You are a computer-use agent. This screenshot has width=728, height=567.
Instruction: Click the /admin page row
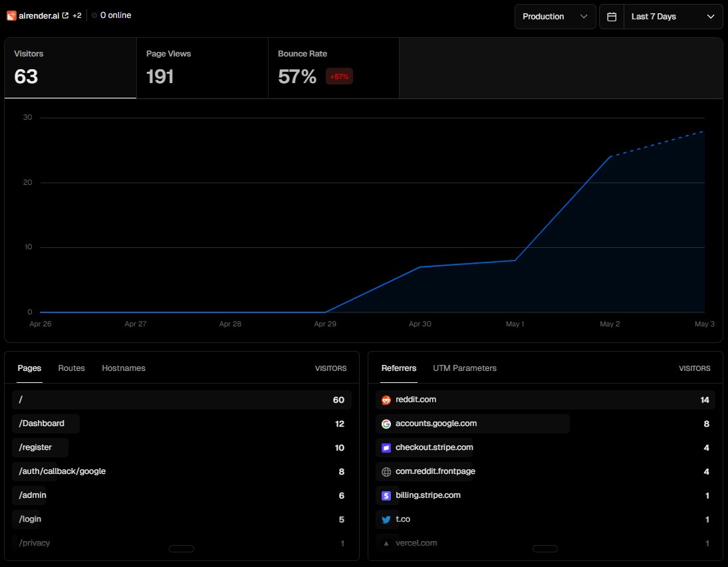[x=182, y=495]
